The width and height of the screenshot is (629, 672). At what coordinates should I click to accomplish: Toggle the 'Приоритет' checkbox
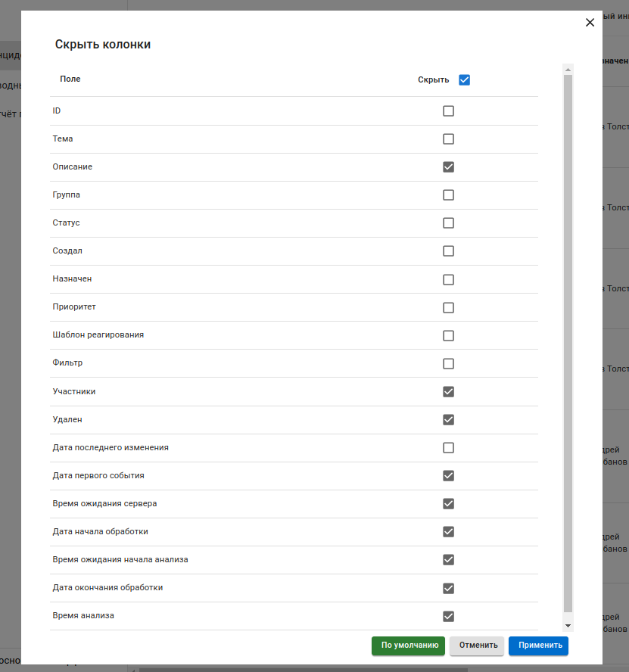point(448,307)
